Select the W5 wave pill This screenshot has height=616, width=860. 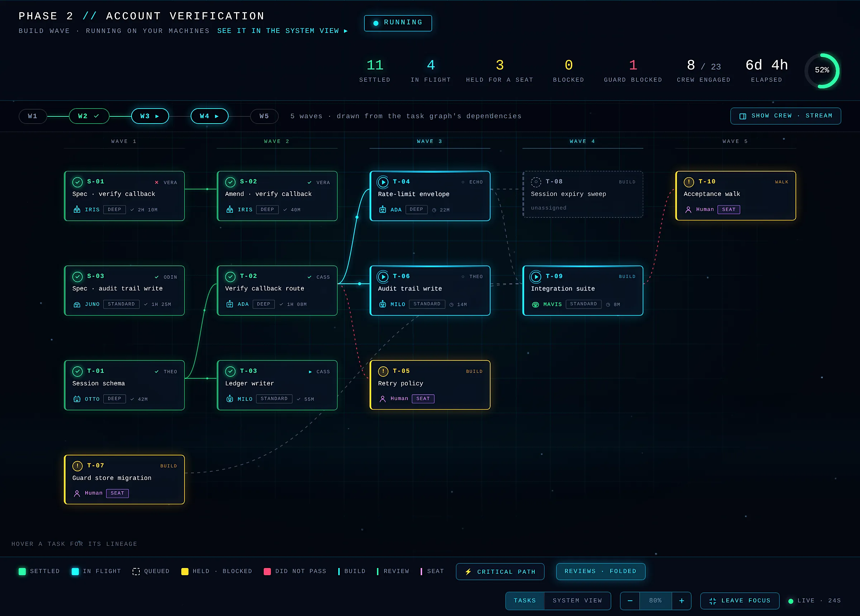264,116
